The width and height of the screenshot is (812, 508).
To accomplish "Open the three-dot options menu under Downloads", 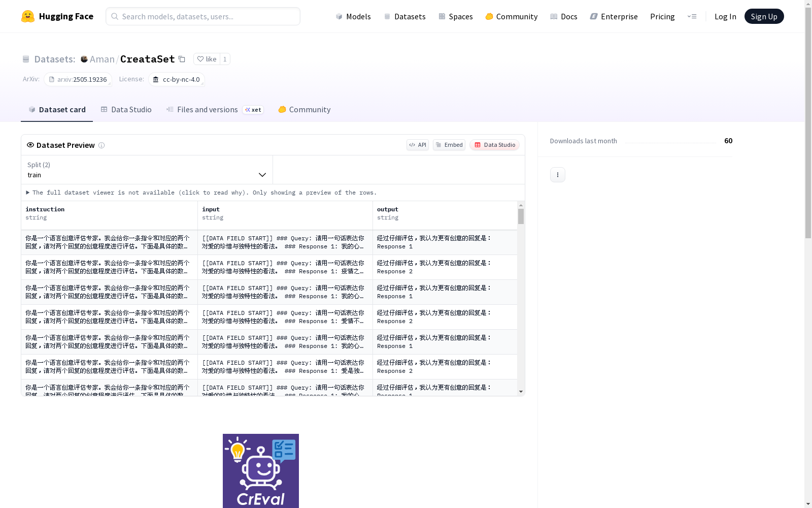I will click(558, 175).
